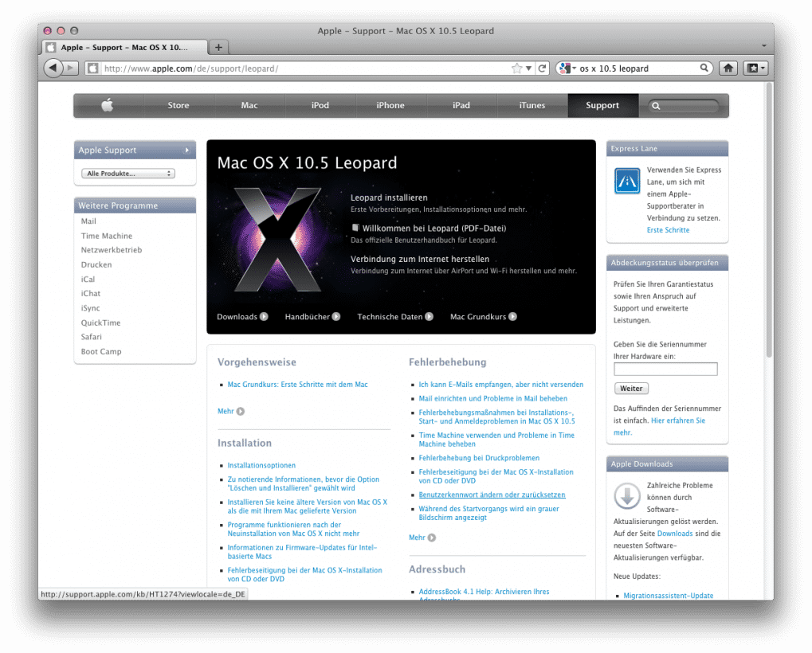Image resolution: width=812 pixels, height=653 pixels.
Task: Open Fehlerbehebung bei Druckproblemen link
Action: (x=479, y=458)
